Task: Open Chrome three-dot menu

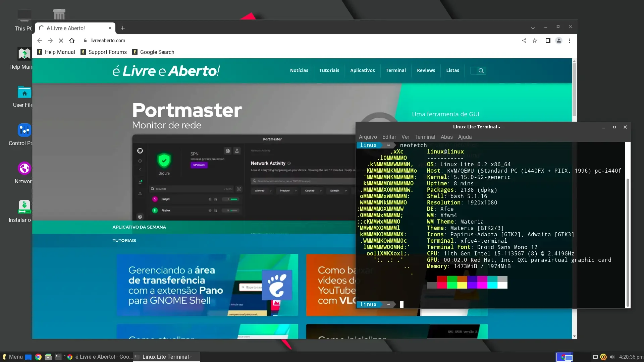Action: [570, 41]
